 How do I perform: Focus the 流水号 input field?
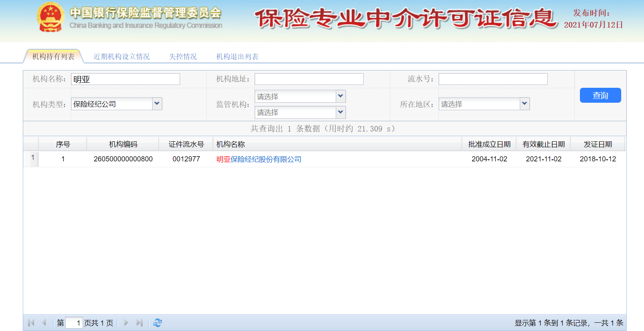pyautogui.click(x=493, y=79)
